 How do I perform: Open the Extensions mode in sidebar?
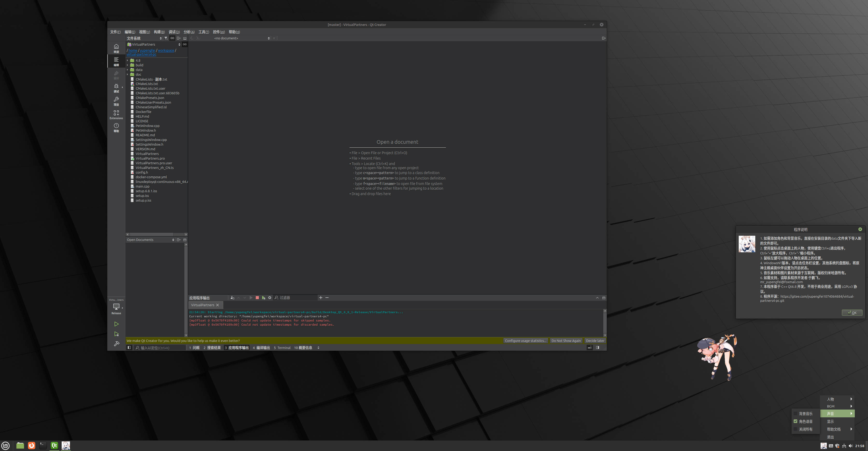tap(116, 114)
